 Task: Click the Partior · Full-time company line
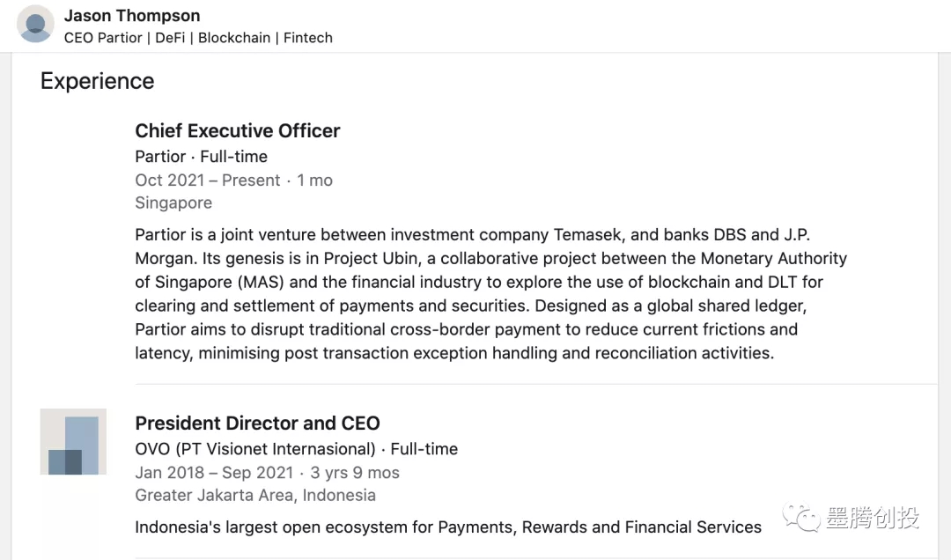201,157
